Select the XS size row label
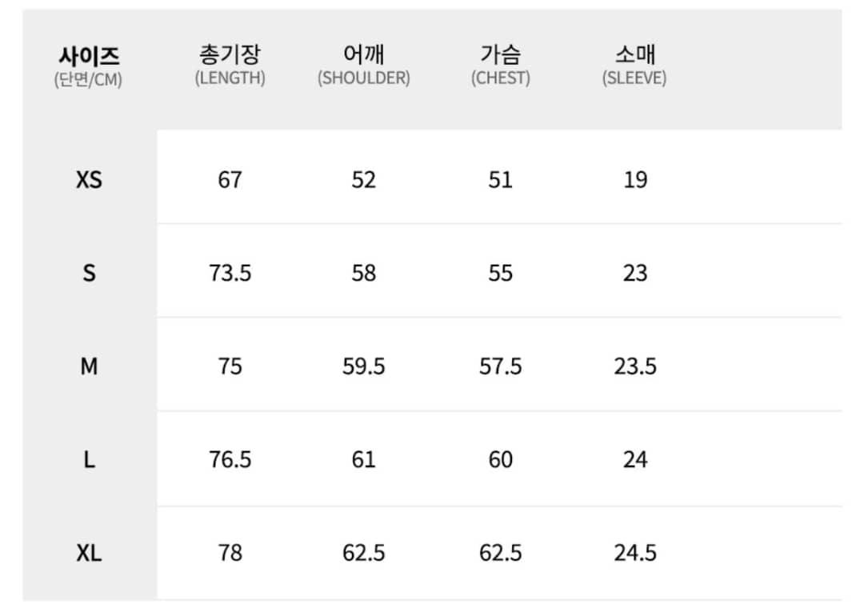864x616 pixels. pos(89,179)
